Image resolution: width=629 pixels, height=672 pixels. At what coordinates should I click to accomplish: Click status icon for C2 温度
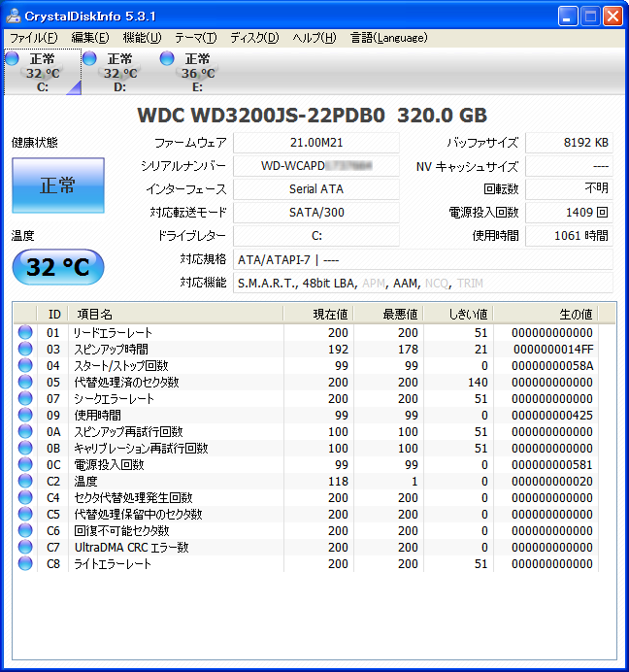click(25, 481)
